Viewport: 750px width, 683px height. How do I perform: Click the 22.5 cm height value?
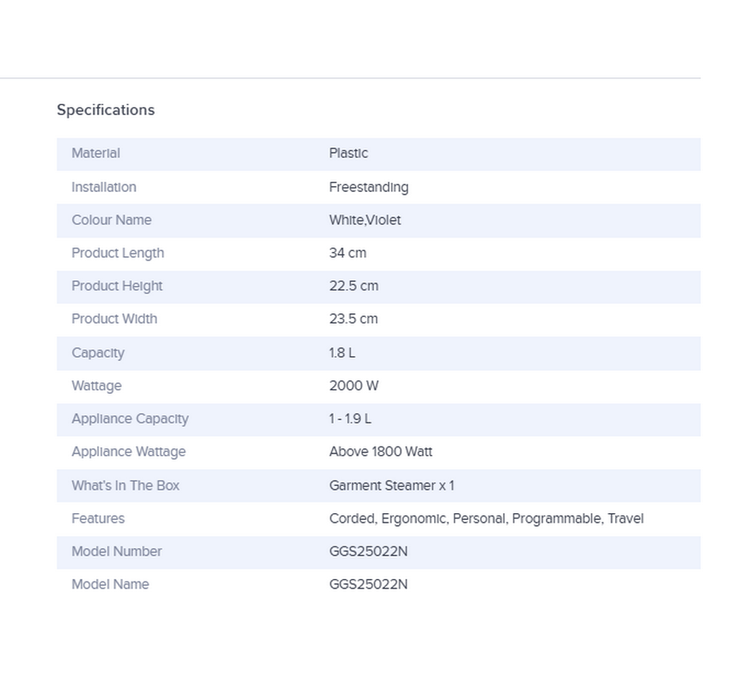[353, 286]
